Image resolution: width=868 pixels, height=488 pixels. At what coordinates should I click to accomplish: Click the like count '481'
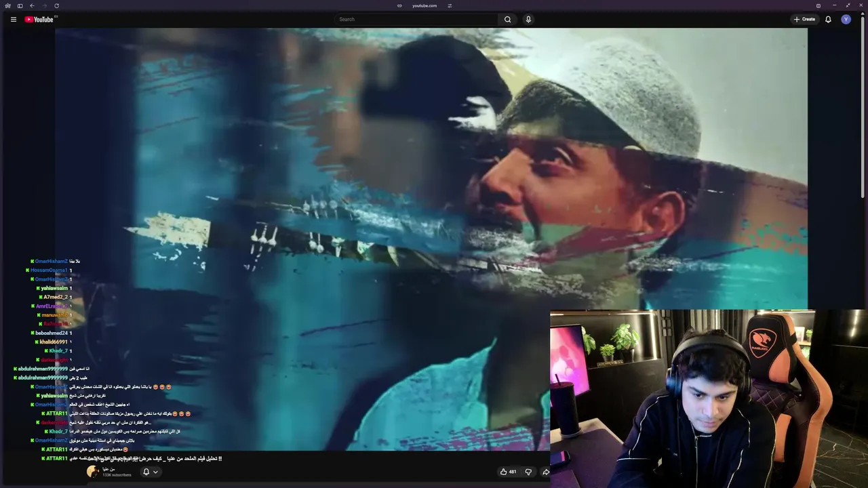(x=513, y=472)
